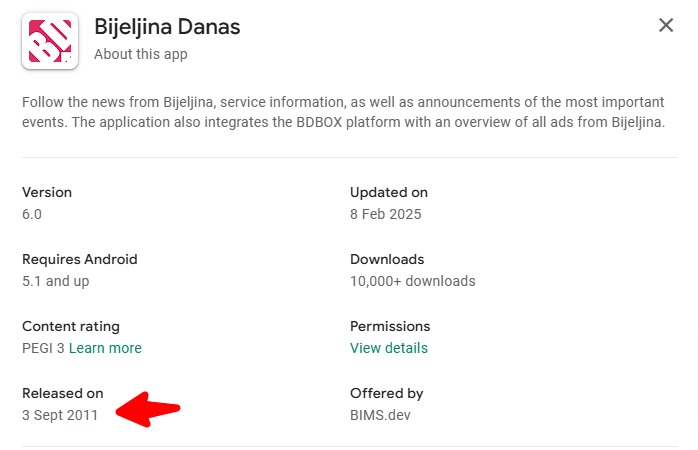
Task: Click the PEGI 3 rating text
Action: [43, 348]
